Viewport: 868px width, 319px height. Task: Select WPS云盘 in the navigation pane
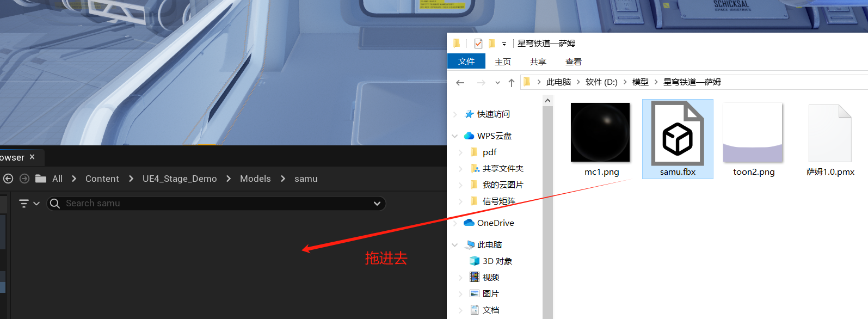pos(494,136)
